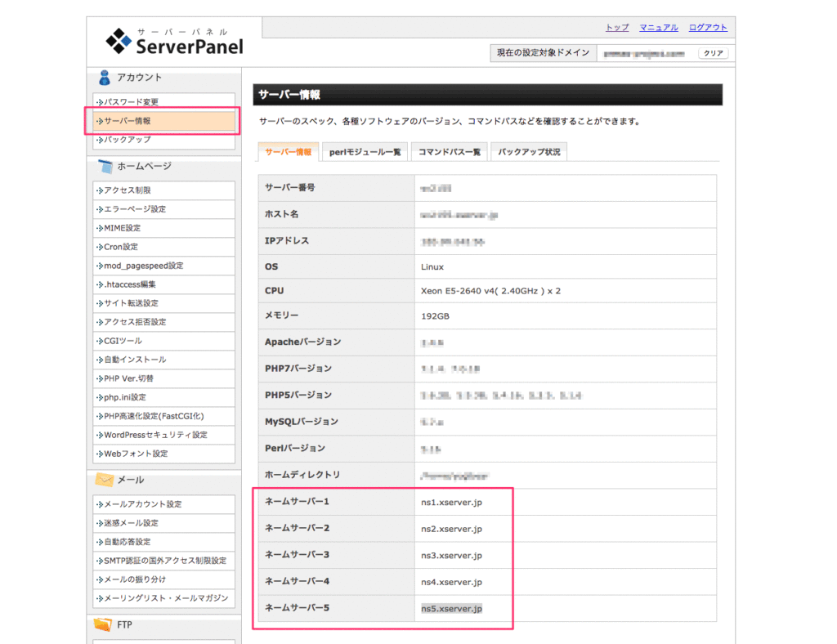
Task: Click the ホスト名 row label
Action: click(281, 214)
